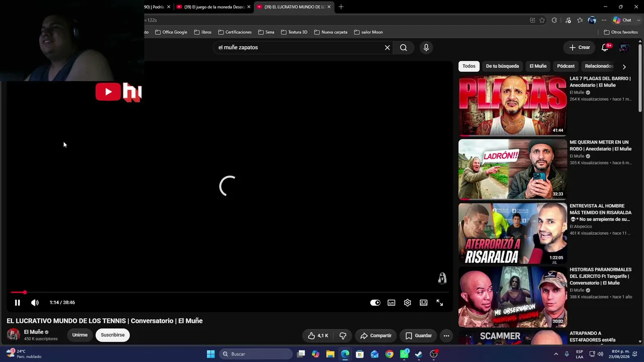Screen dimensions: 644x362
Task: Open the Crear button menu
Action: [x=580, y=48]
